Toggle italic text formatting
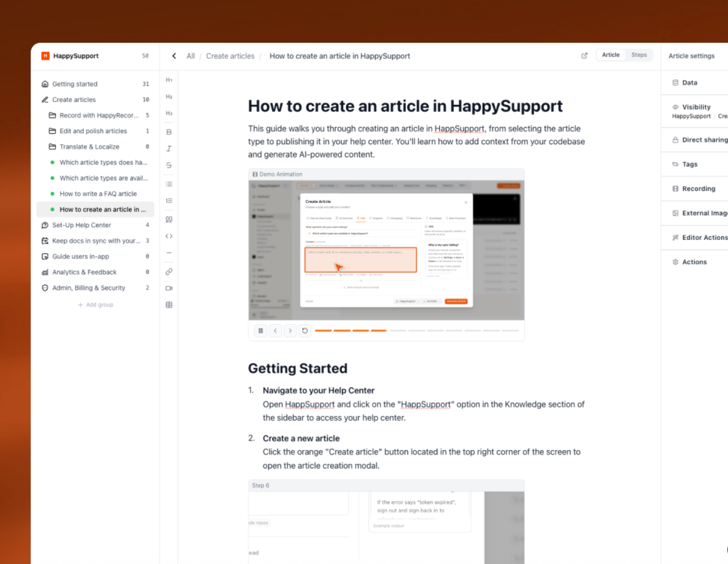 point(169,149)
